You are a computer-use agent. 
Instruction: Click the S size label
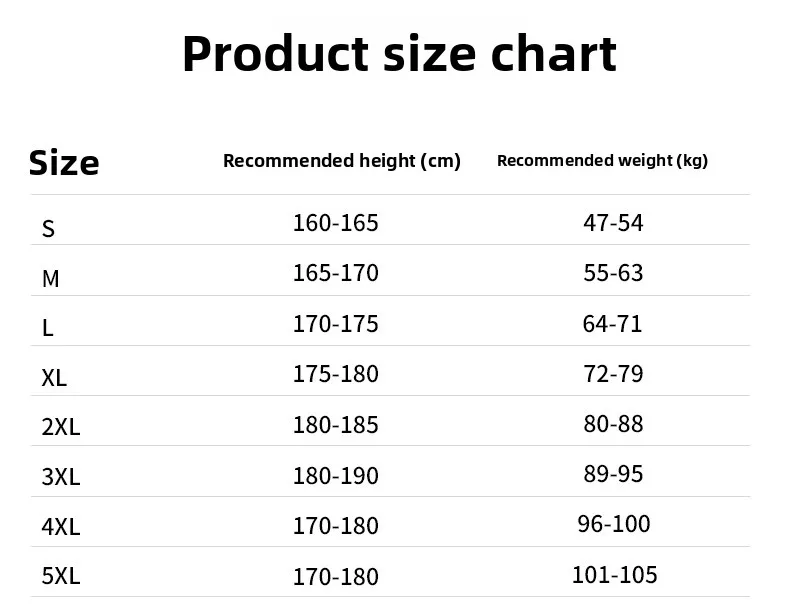(48, 229)
